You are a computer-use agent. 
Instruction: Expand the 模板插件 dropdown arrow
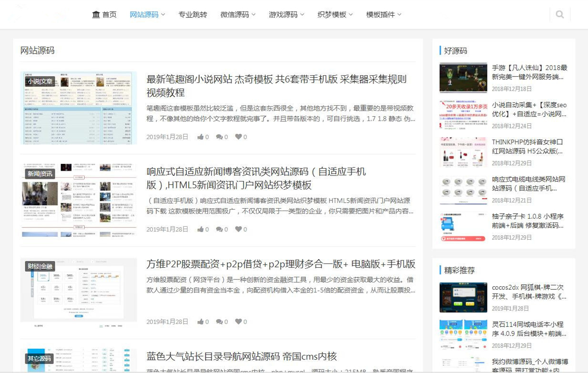coord(399,15)
